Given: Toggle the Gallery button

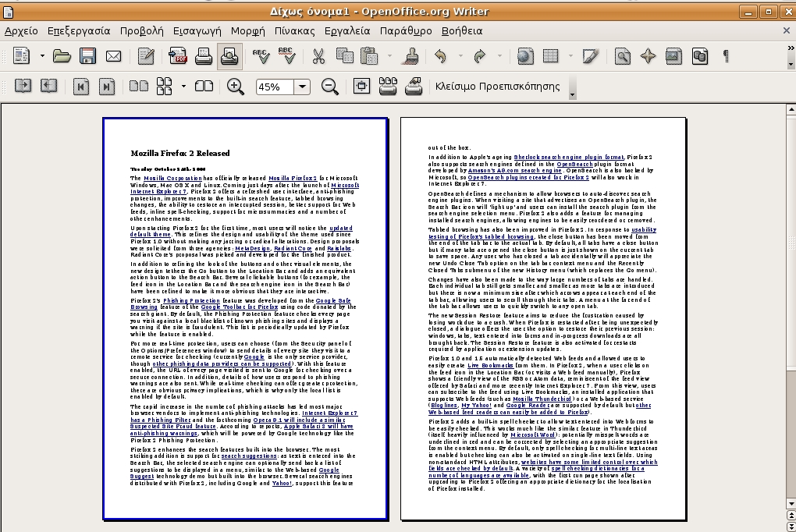Looking at the screenshot, I should [x=673, y=56].
